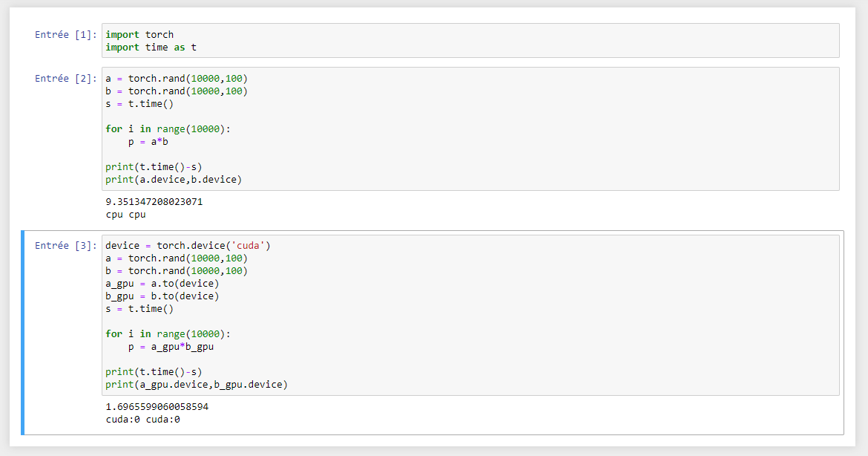
Task: Select the "cpu cpu" output line
Action: coord(125,215)
